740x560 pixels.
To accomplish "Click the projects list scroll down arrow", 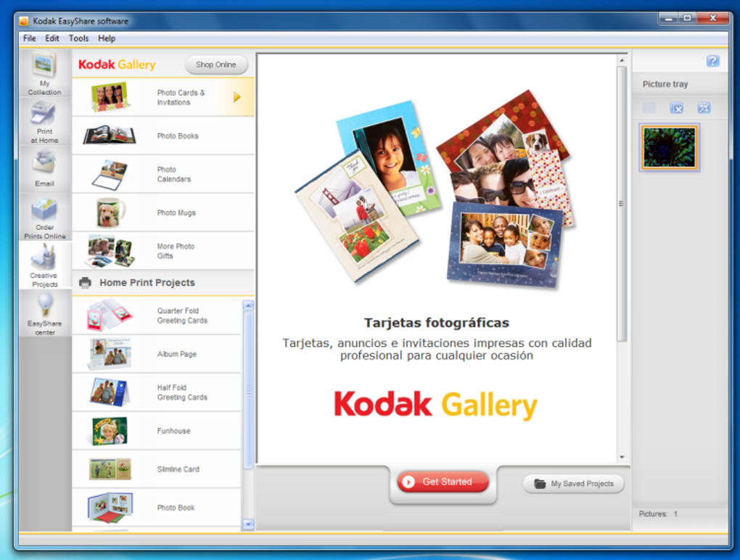I will (x=248, y=524).
